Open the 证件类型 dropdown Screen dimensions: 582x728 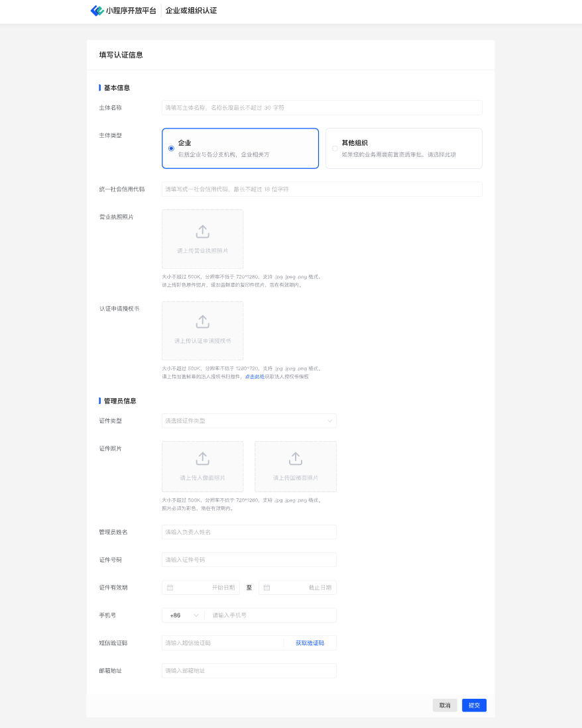(x=249, y=421)
